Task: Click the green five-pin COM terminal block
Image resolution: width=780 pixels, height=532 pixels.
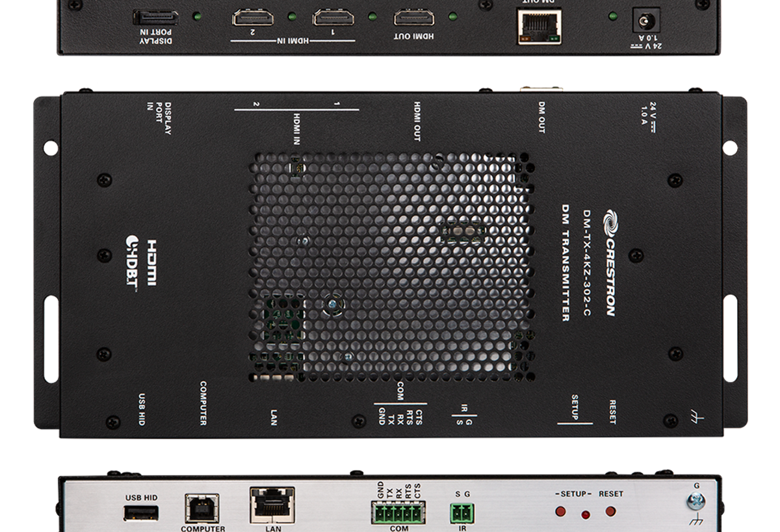Action: tap(398, 513)
